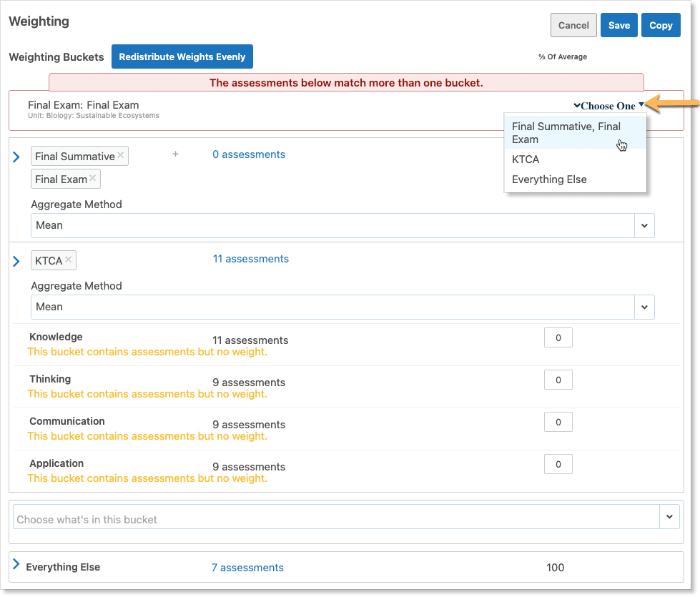Open first Aggregate Method Mean dropdown

pyautogui.click(x=644, y=225)
